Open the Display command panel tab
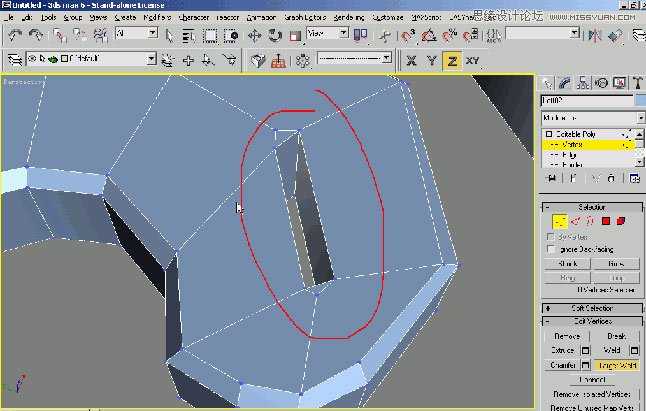 click(619, 84)
